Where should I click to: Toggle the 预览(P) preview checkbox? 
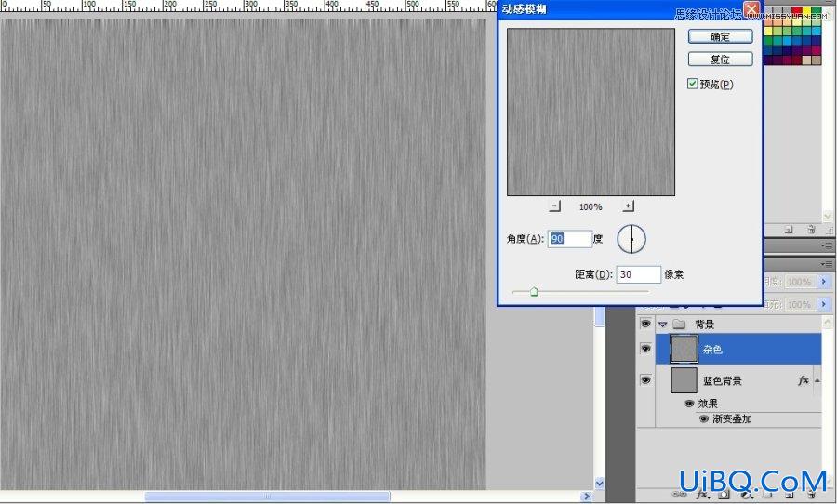point(692,84)
